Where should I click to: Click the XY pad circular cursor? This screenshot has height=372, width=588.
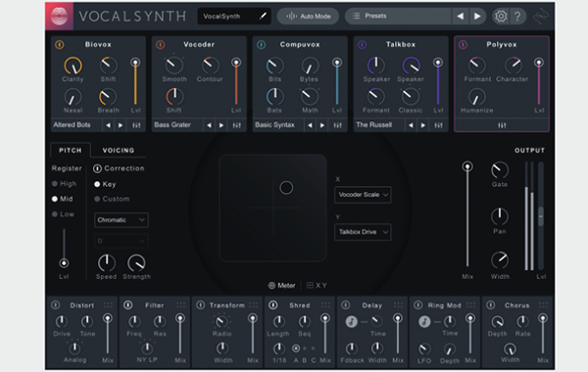pyautogui.click(x=286, y=187)
